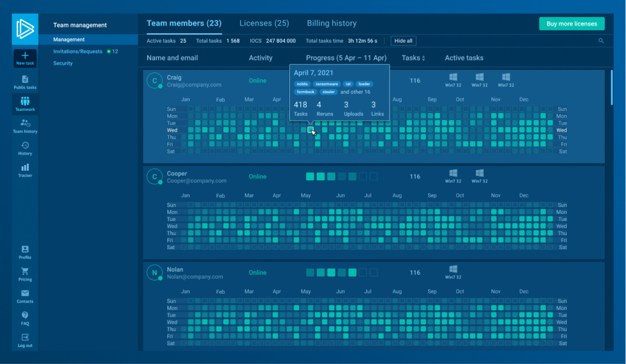Viewport: 626px width, 364px height.
Task: Click the Buy more licenses button
Action: click(571, 24)
